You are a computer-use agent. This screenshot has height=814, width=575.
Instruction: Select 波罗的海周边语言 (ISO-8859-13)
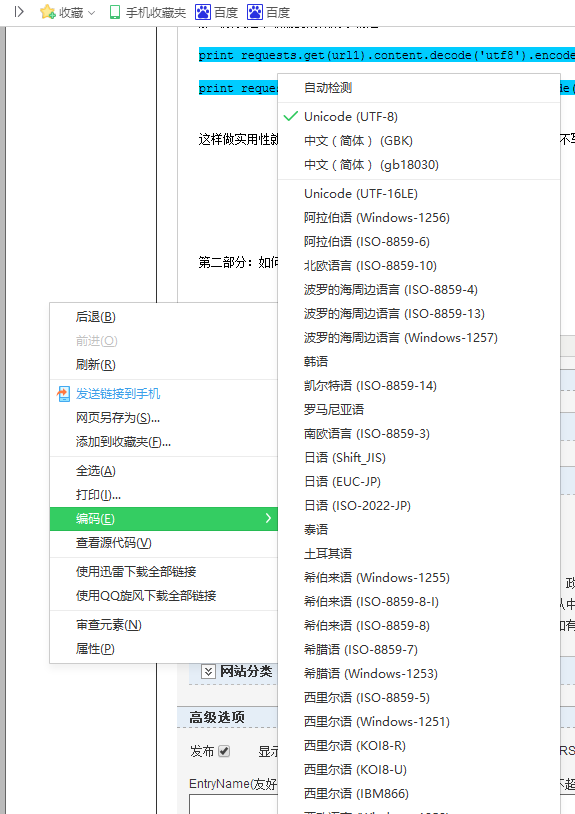419,314
